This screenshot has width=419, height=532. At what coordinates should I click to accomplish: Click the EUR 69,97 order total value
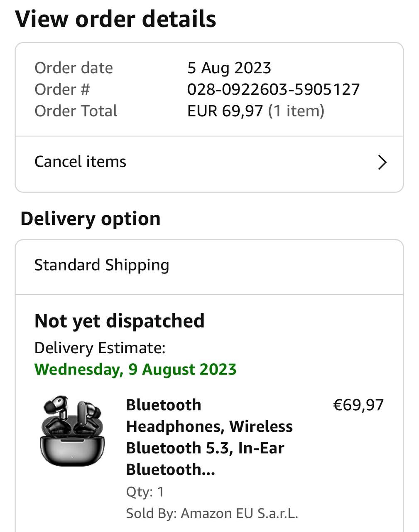[225, 111]
